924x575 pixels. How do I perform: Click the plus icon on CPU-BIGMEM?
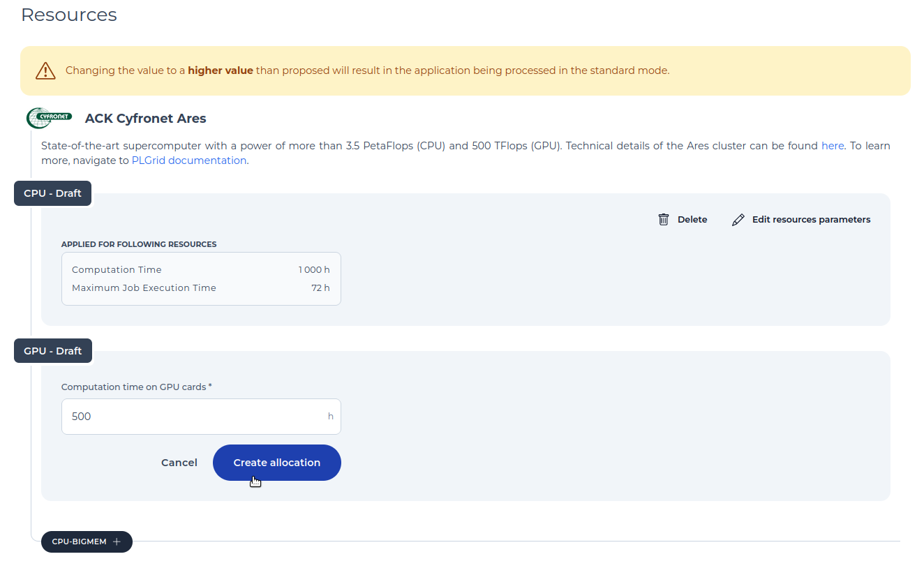(117, 542)
